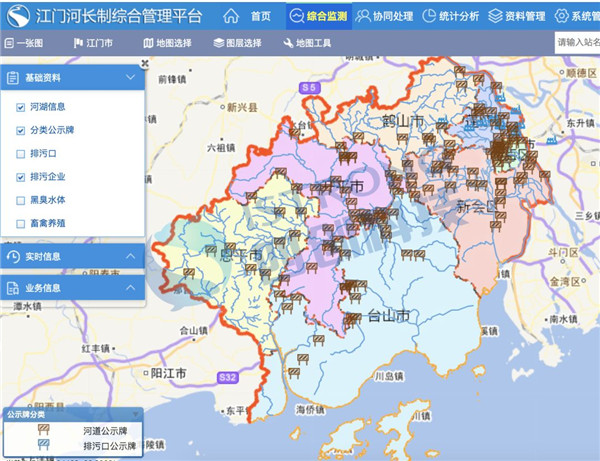
Task: Click the 首页 home icon
Action: pyautogui.click(x=231, y=16)
